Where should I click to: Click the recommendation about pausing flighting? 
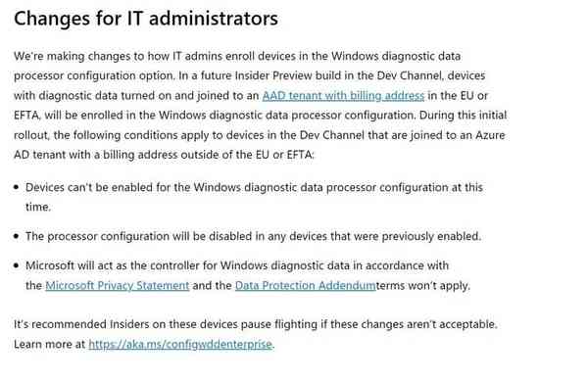[256, 324]
